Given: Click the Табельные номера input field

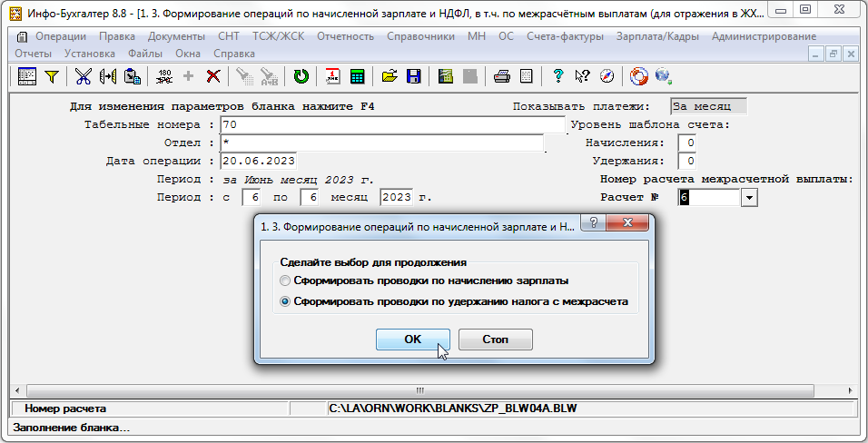Looking at the screenshot, I should pyautogui.click(x=393, y=124).
